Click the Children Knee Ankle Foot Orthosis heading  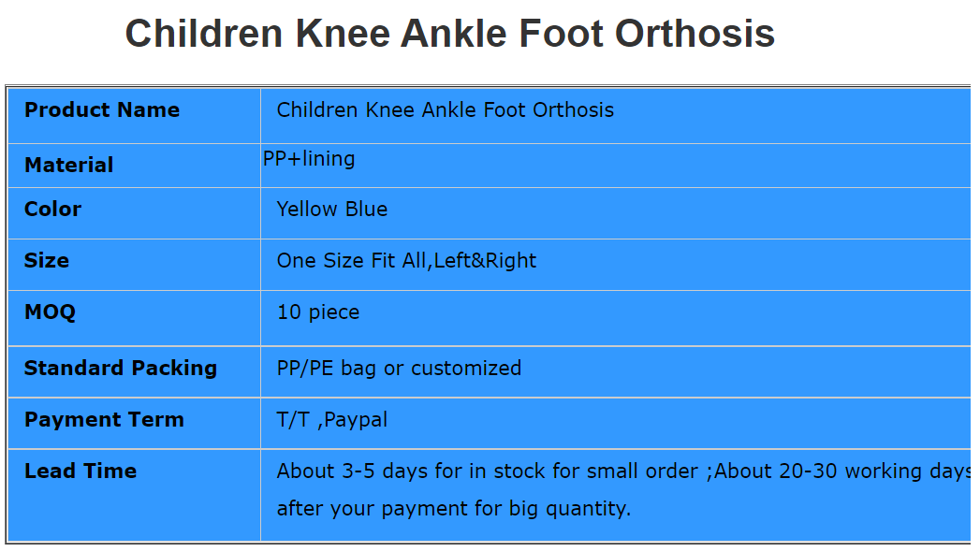449,35
